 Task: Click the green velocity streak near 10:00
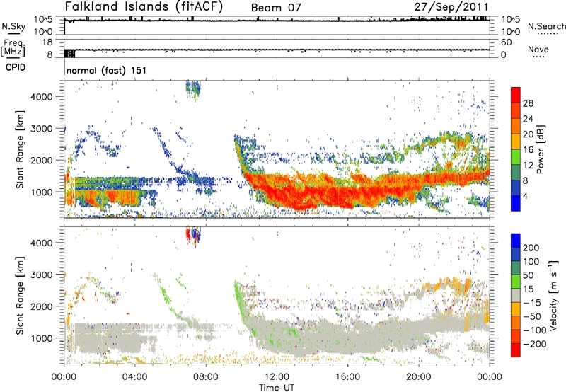pyautogui.click(x=239, y=299)
